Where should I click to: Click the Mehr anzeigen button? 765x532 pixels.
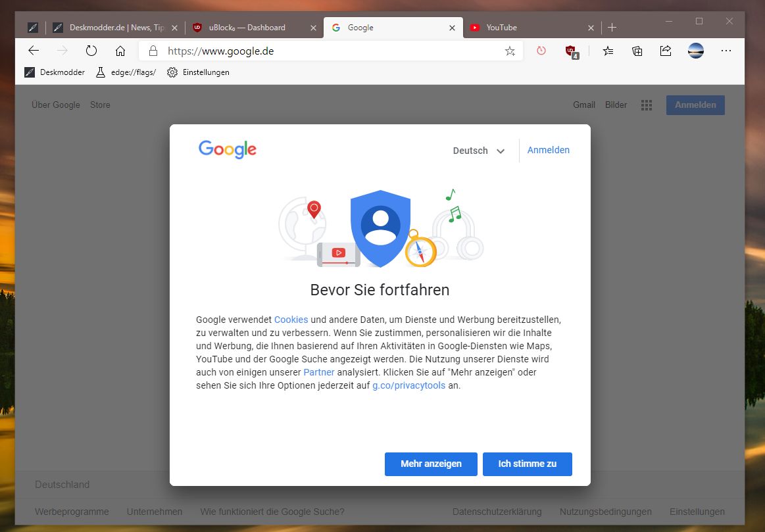(431, 464)
